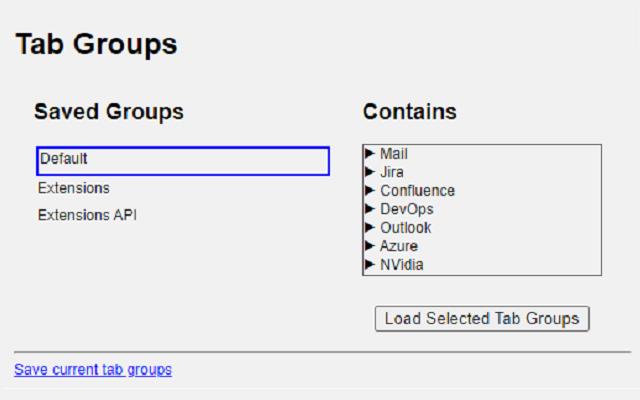Click the DevOps label in Contains list
Image resolution: width=640 pixels, height=400 pixels.
click(406, 209)
